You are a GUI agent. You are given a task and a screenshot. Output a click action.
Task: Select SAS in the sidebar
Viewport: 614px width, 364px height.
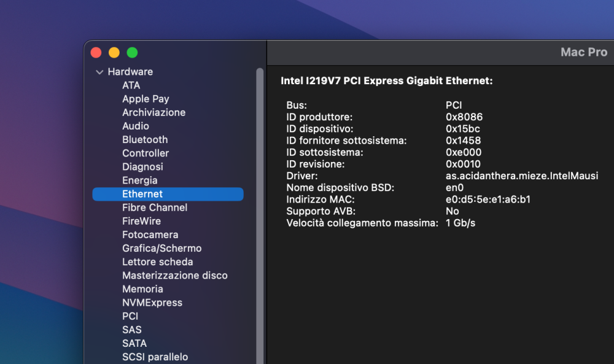click(132, 330)
